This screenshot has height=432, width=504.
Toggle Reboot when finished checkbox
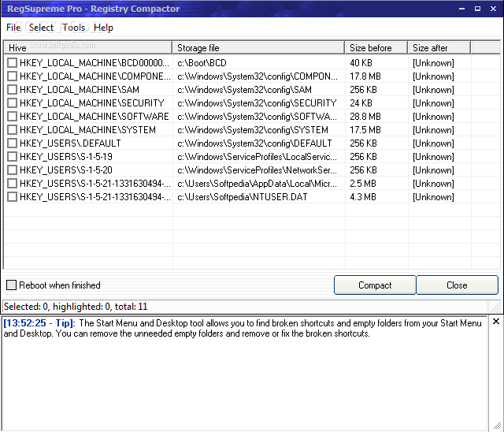tap(11, 285)
